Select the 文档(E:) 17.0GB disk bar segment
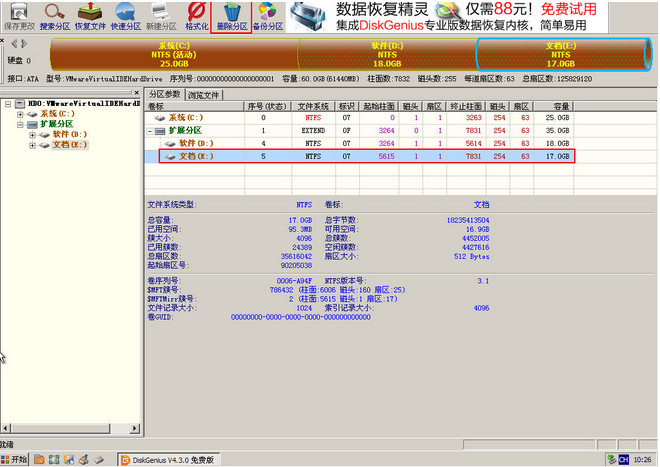Image resolution: width=660 pixels, height=467 pixels. (x=563, y=54)
